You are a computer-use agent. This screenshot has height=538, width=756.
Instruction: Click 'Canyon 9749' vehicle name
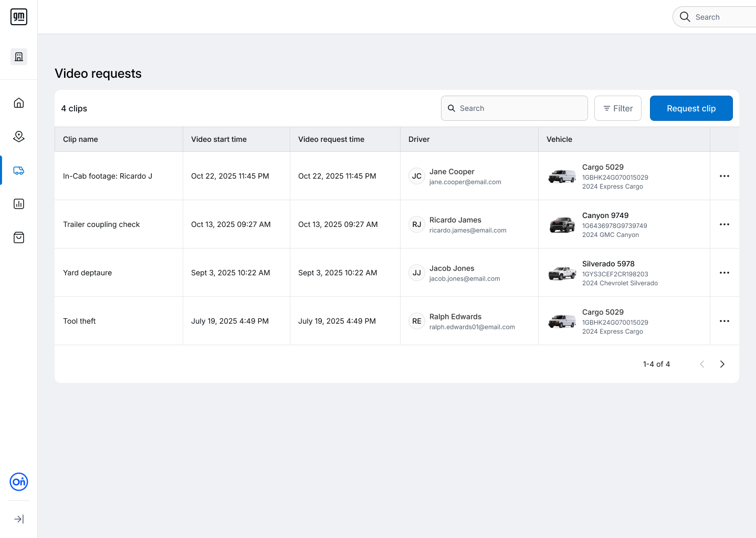click(605, 215)
